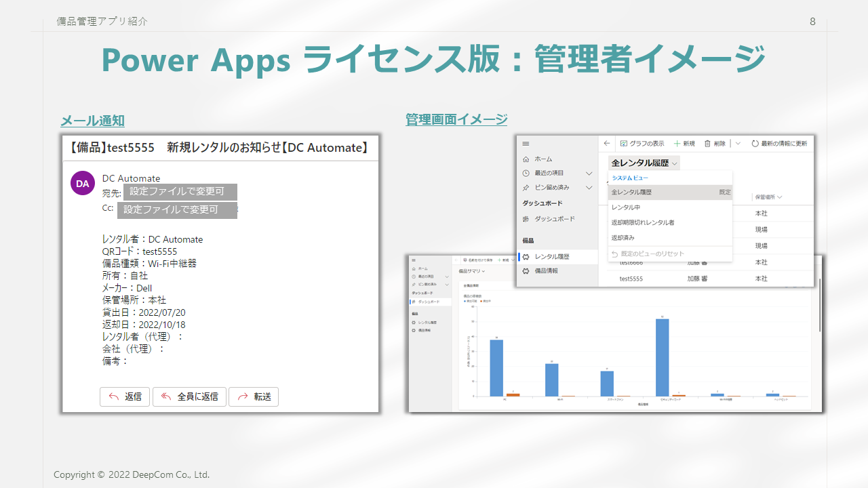
Task: Open the 全レンタル履歴 view selector dropdown
Action: click(x=644, y=163)
